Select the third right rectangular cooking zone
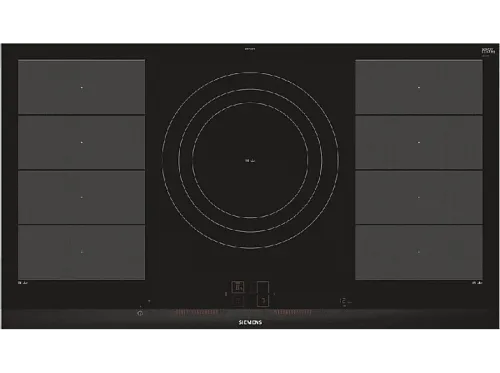This screenshot has height=373, width=500. click(419, 197)
